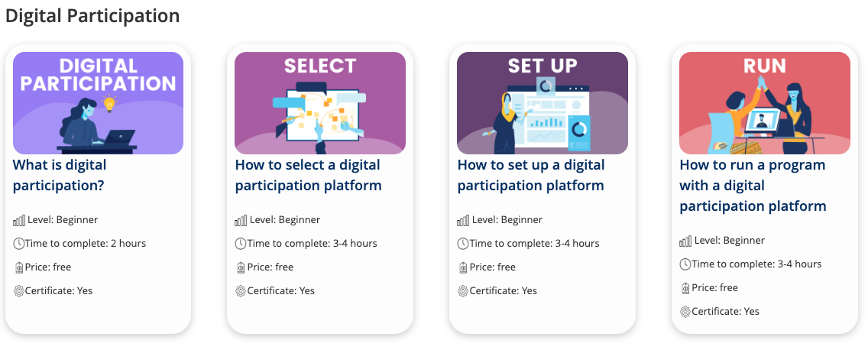
Task: Click the clock icon in Set Up card
Action: click(x=463, y=244)
